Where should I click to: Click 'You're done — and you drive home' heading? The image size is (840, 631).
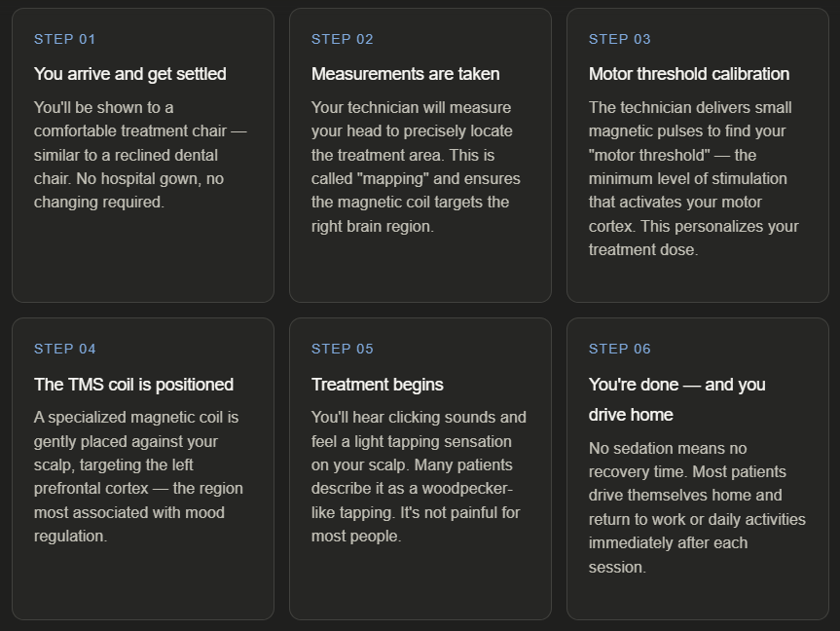(x=676, y=399)
